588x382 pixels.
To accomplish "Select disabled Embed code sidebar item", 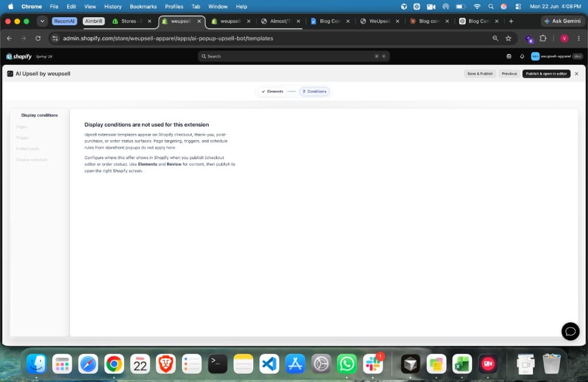I will click(x=28, y=149).
